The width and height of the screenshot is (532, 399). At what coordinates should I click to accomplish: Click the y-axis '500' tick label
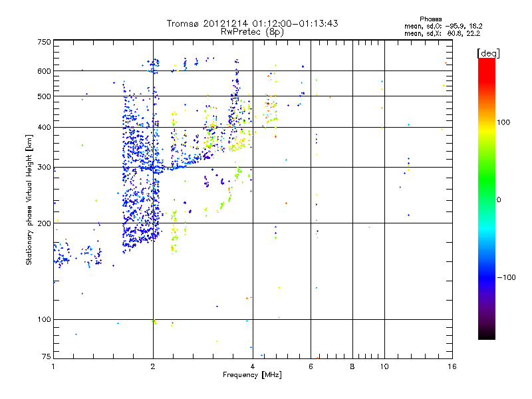click(44, 96)
